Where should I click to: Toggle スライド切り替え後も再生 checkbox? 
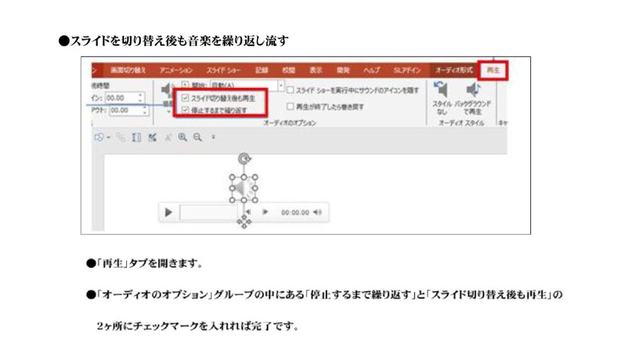(185, 99)
